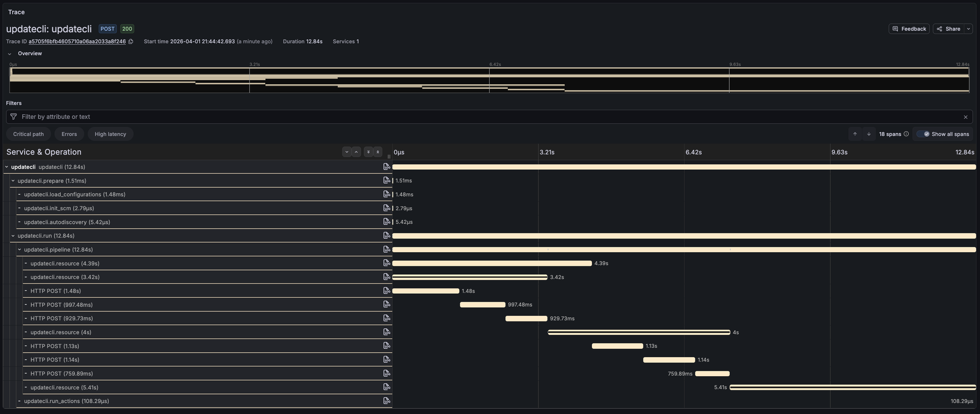This screenshot has height=414, width=980.
Task: Open the trace ID link
Action: (77, 42)
